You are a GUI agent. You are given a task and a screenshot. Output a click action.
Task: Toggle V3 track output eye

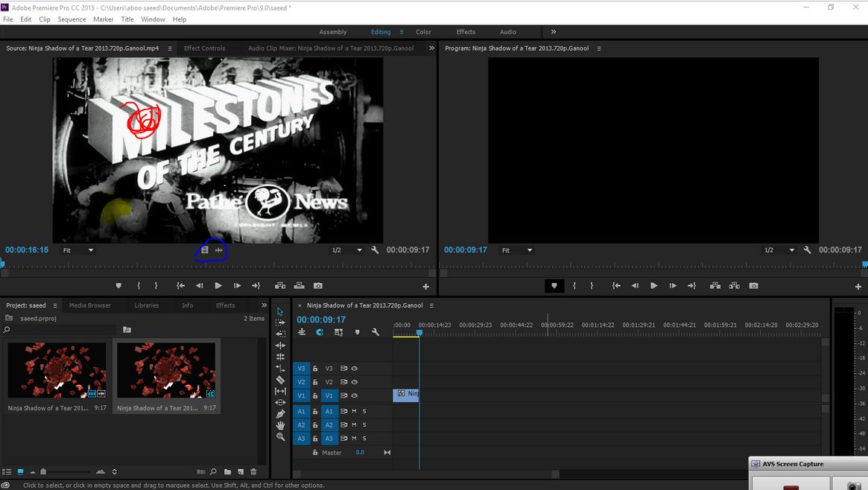pyautogui.click(x=355, y=369)
